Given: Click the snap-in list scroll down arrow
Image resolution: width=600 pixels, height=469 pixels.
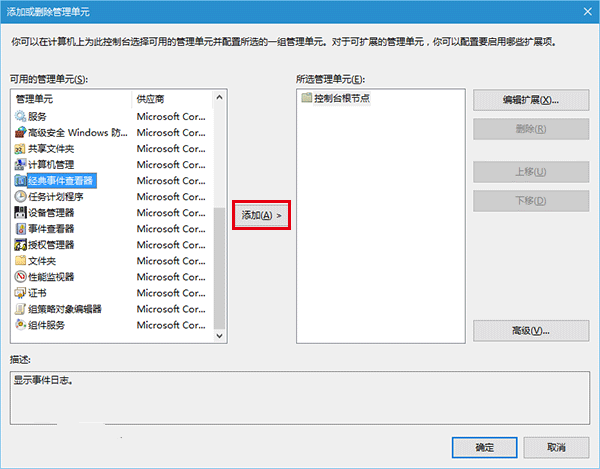Looking at the screenshot, I should [219, 336].
